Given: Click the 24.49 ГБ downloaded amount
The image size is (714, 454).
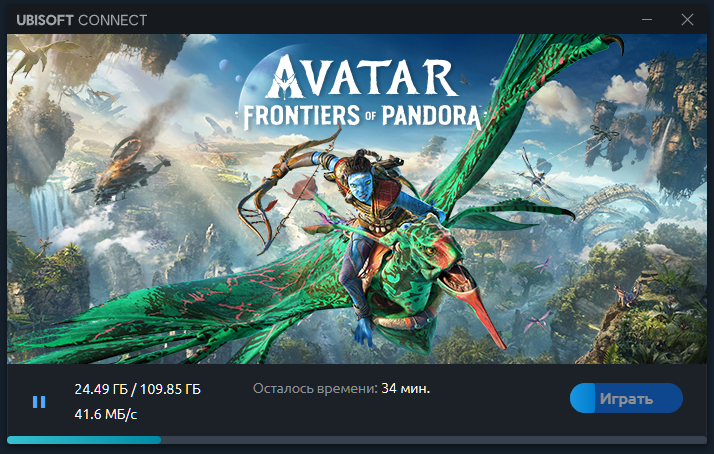Looking at the screenshot, I should (x=101, y=389).
